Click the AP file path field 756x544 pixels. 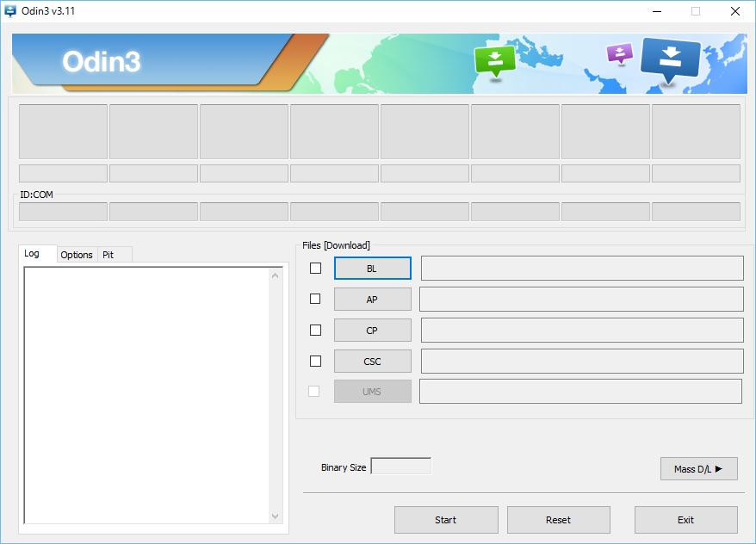tap(581, 300)
